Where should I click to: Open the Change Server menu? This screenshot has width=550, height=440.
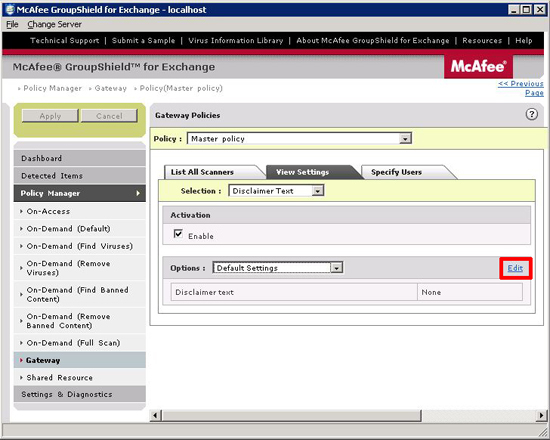point(54,24)
